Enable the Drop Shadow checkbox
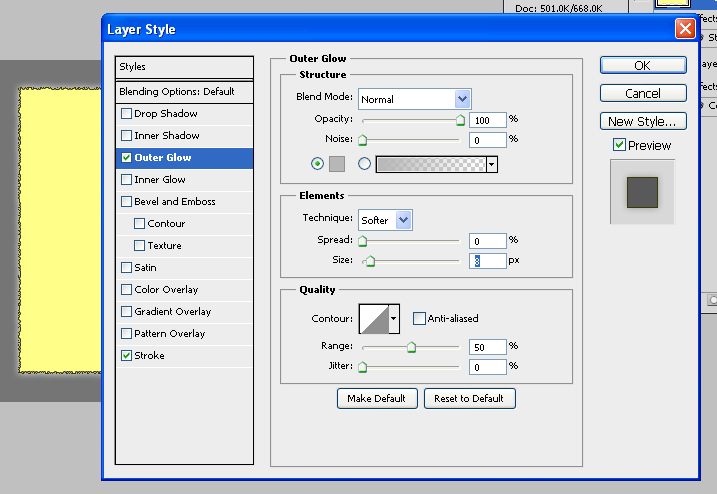Image resolution: width=717 pixels, height=494 pixels. [x=126, y=114]
